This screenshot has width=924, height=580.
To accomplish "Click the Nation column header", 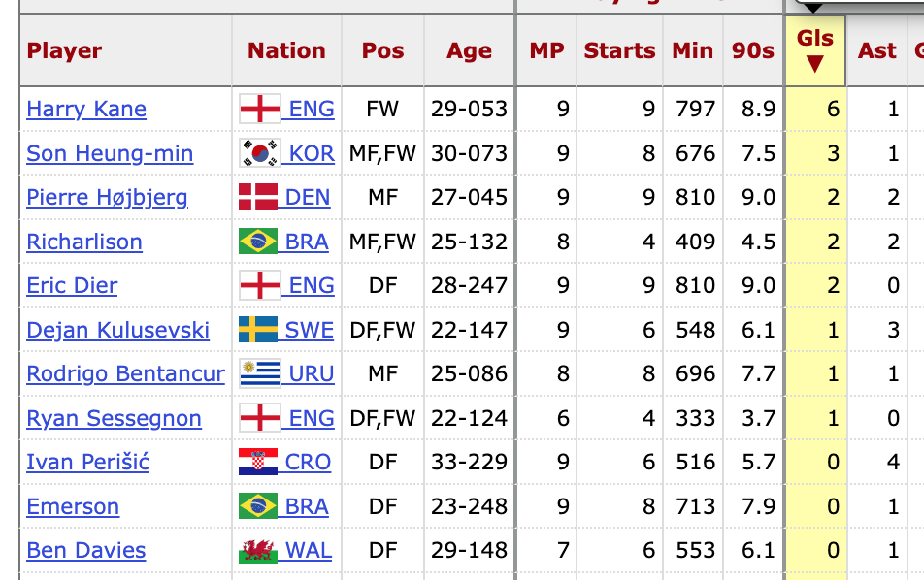I will tap(286, 50).
